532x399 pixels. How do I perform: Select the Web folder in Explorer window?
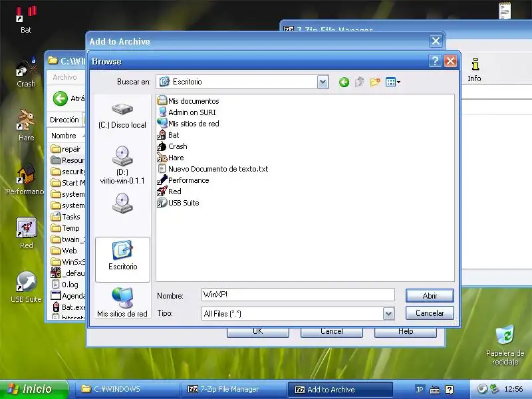point(64,251)
